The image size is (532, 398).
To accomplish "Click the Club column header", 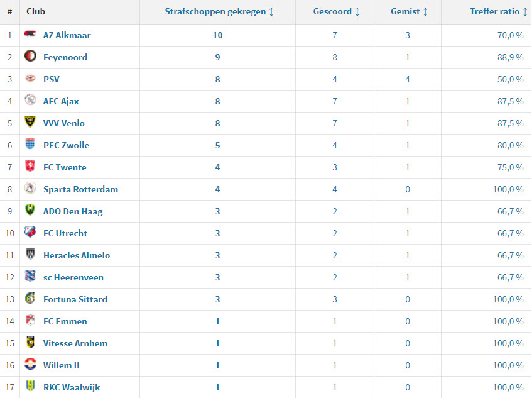I will [36, 12].
